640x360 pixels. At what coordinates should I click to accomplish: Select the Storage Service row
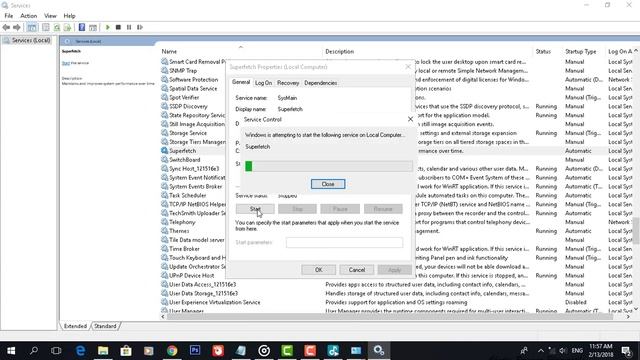pyautogui.click(x=188, y=133)
